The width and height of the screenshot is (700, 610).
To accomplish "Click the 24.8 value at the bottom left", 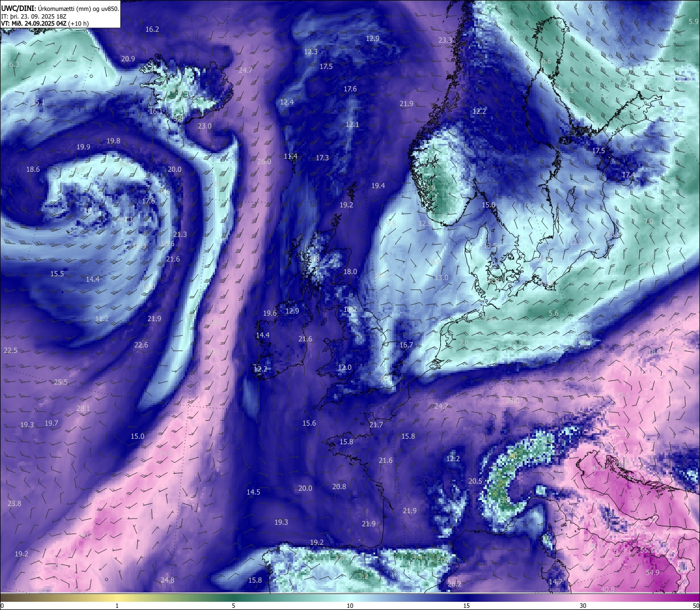I will (167, 580).
